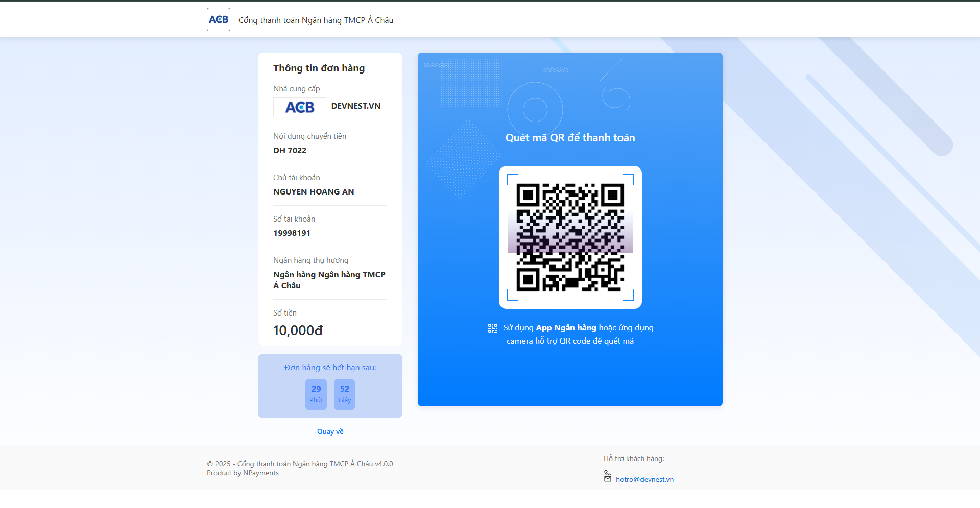Click the Đơn hàng sẽ hết hạn sau label

(330, 368)
